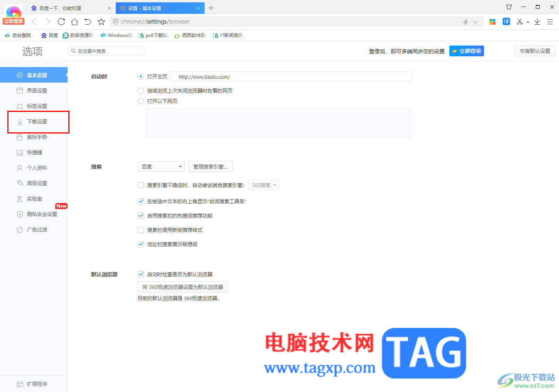Toggle the lightning speed-mode icon
Screen dimensions: 559x392
(466, 22)
